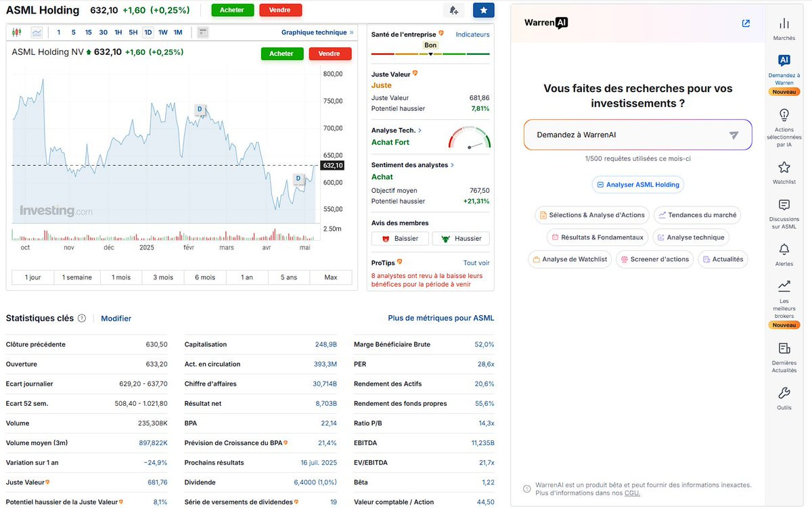This screenshot has width=812, height=508.
Task: Switch chart range to 1 semaine
Action: tap(76, 277)
